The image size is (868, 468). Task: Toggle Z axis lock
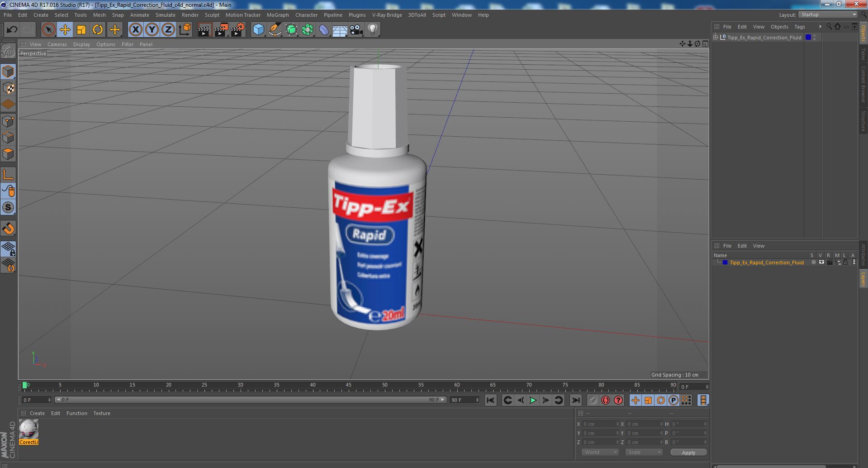pos(168,30)
